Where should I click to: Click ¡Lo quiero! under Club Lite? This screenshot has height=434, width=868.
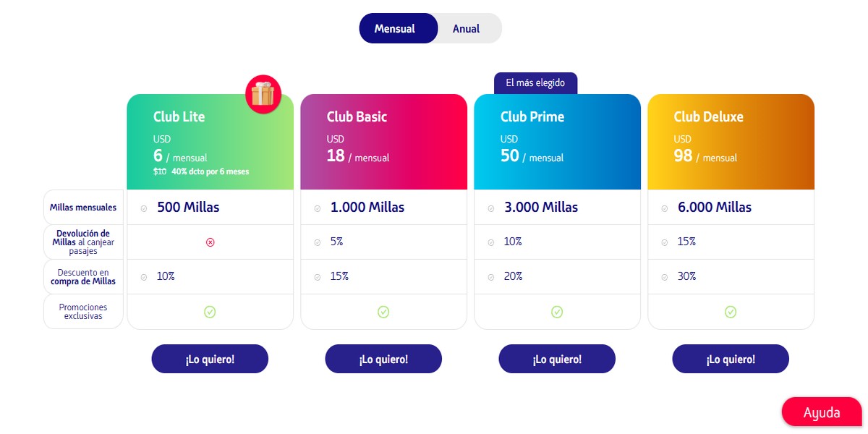(x=210, y=359)
